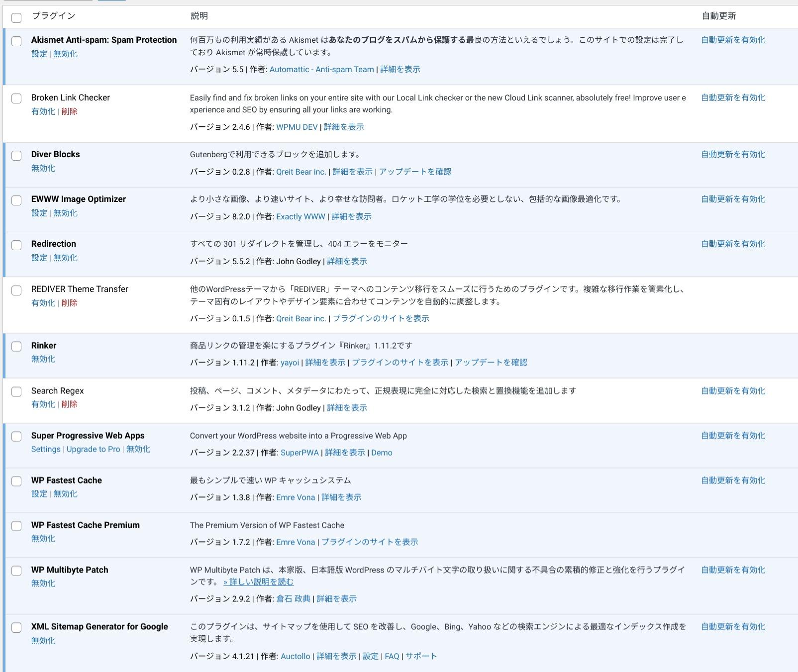Open 倉石 政典 author link

pyautogui.click(x=294, y=599)
